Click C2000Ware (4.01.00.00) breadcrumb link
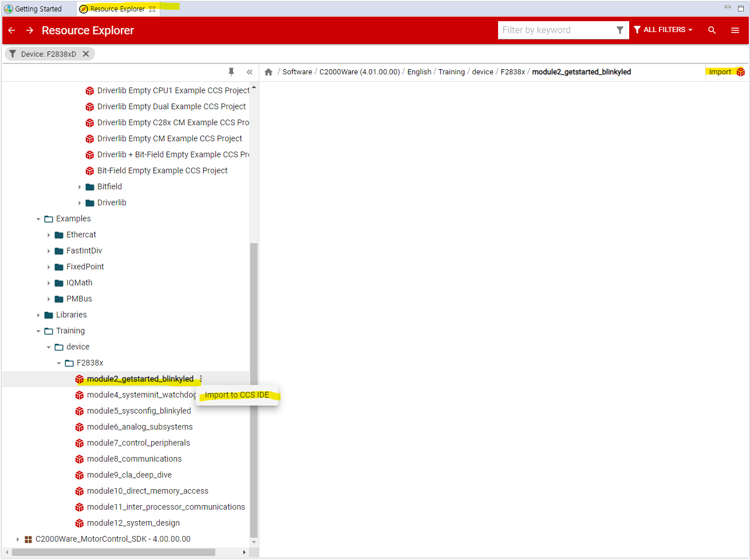This screenshot has height=560, width=750. coord(360,72)
